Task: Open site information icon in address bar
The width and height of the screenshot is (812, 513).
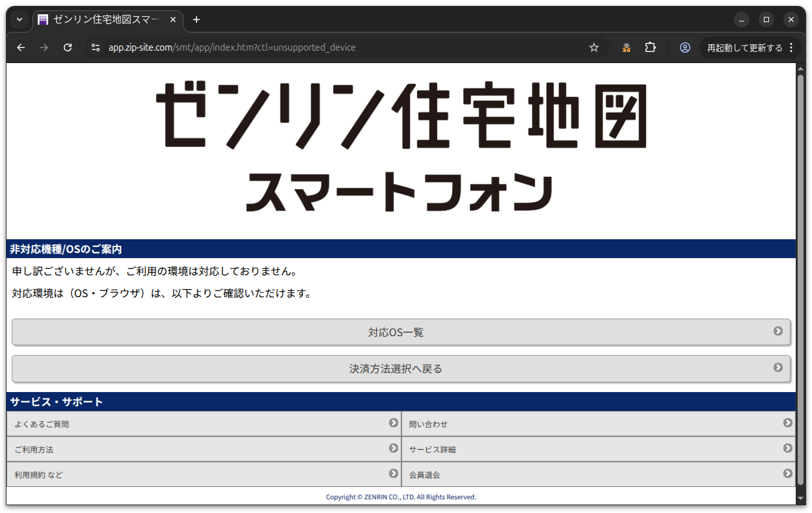Action: (x=96, y=47)
